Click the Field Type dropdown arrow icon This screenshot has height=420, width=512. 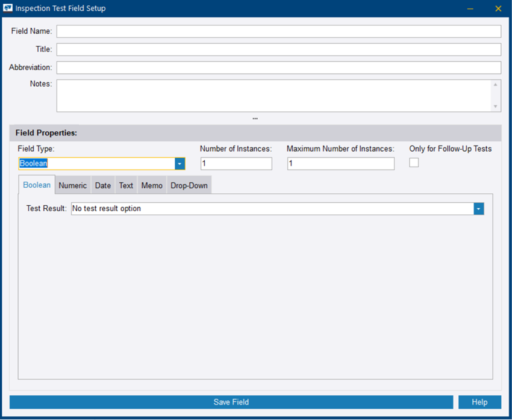pos(179,163)
